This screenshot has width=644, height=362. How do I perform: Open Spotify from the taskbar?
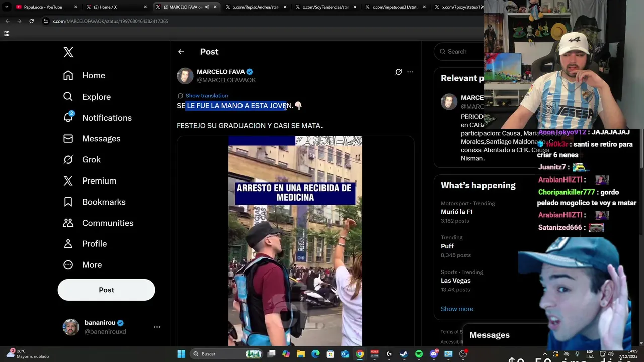pyautogui.click(x=419, y=354)
